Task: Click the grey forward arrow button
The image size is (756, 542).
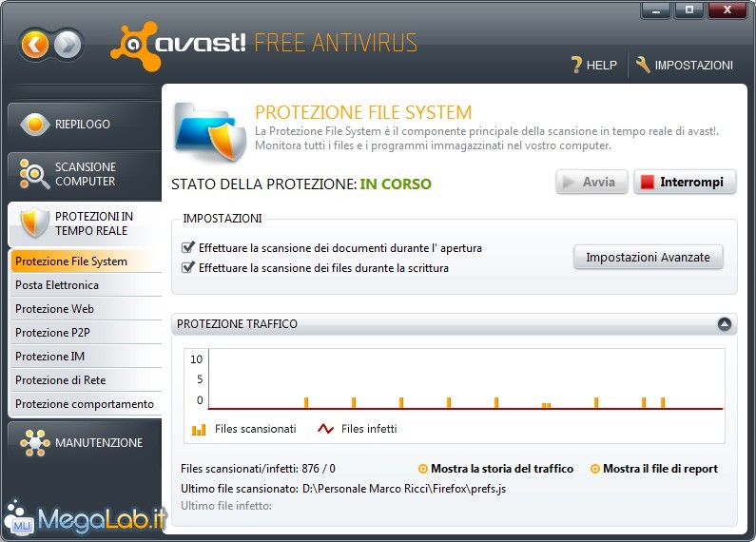Action: [68, 46]
